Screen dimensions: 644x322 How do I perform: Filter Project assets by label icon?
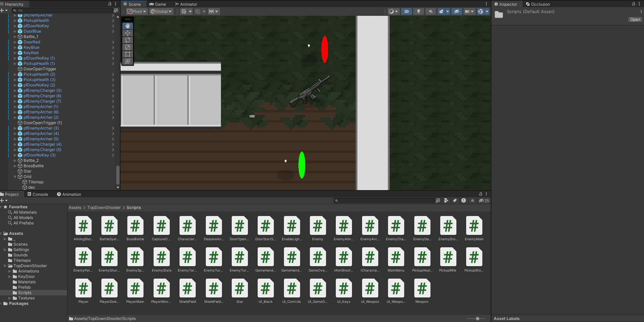pos(455,201)
